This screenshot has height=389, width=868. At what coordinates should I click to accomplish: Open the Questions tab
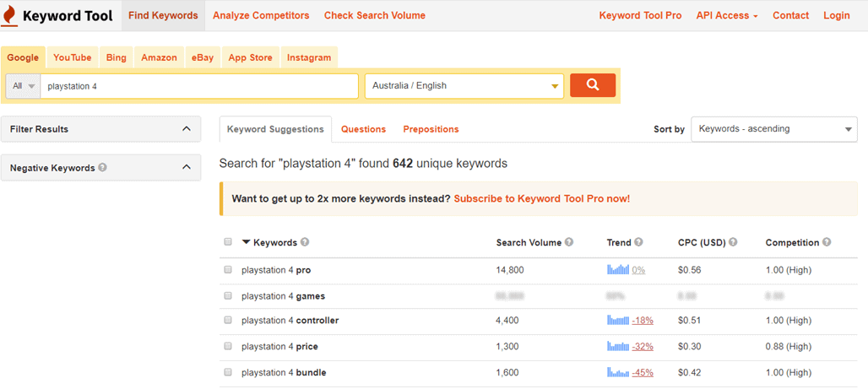[363, 129]
